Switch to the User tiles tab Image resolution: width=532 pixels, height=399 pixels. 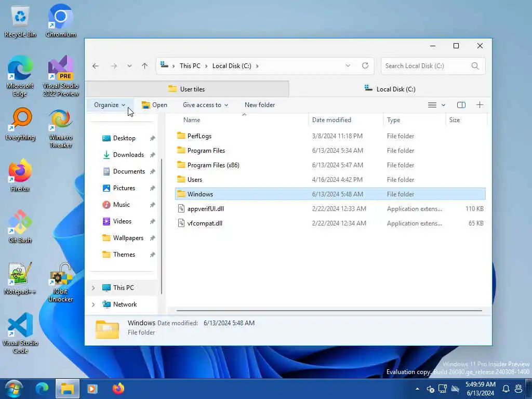pyautogui.click(x=187, y=89)
